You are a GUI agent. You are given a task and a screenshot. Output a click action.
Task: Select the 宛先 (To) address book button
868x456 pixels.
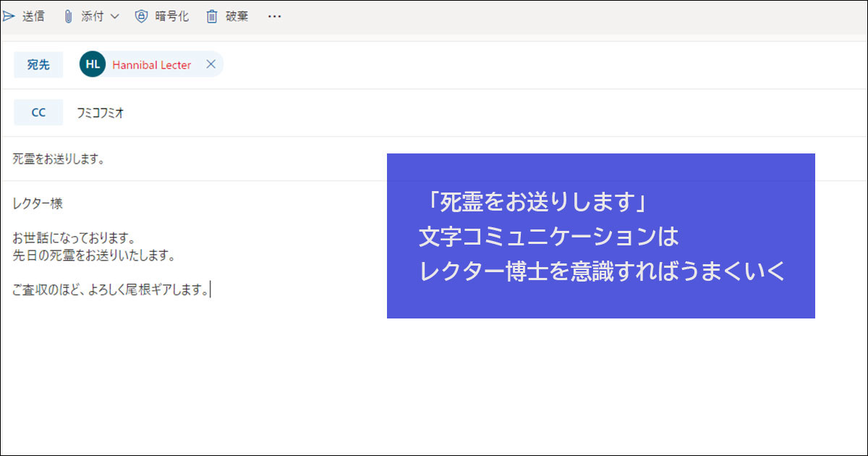click(x=38, y=64)
